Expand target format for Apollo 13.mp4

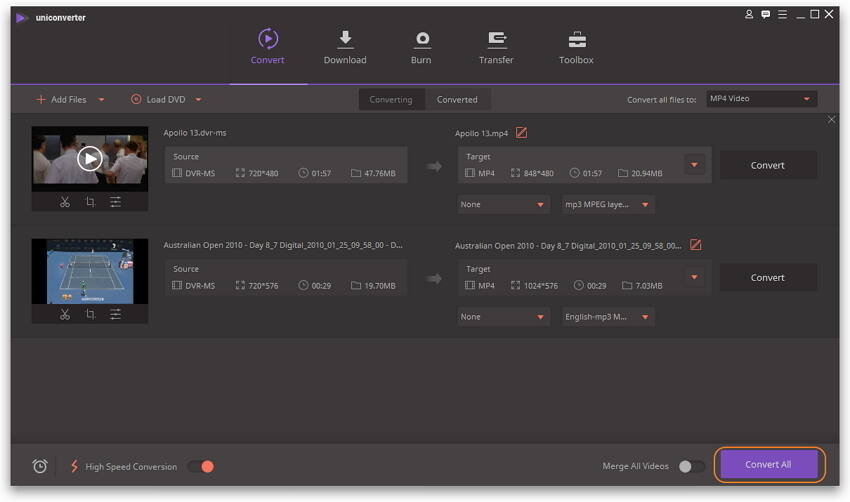click(694, 165)
